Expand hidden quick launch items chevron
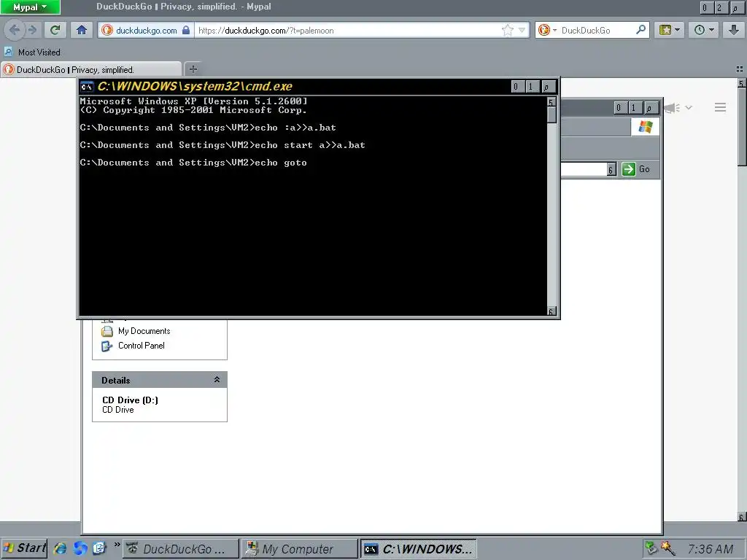The height and width of the screenshot is (560, 747). coord(117,544)
